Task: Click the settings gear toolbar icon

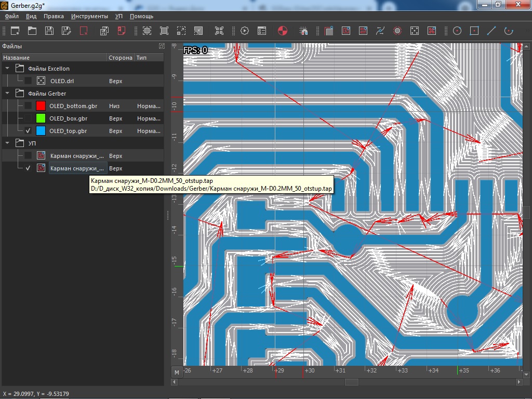Action: (245, 31)
